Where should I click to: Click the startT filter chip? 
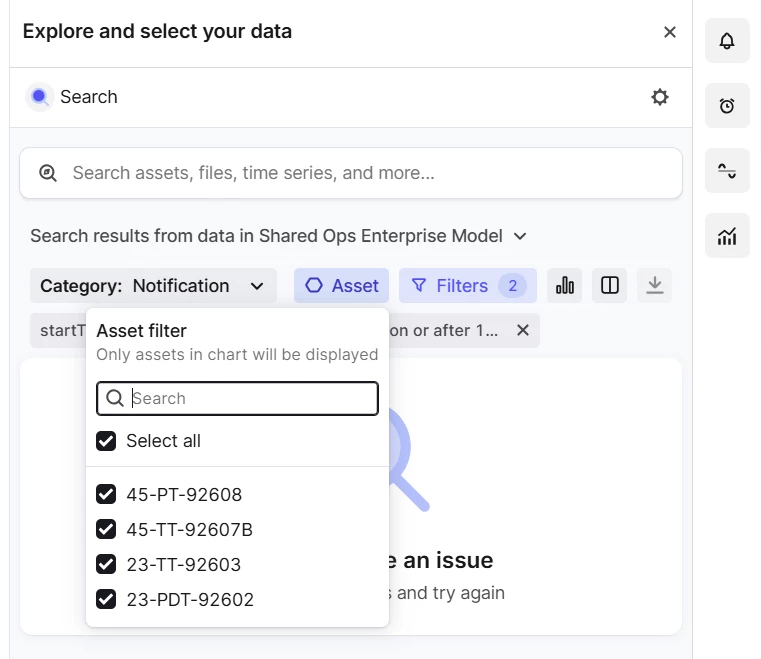click(x=58, y=330)
